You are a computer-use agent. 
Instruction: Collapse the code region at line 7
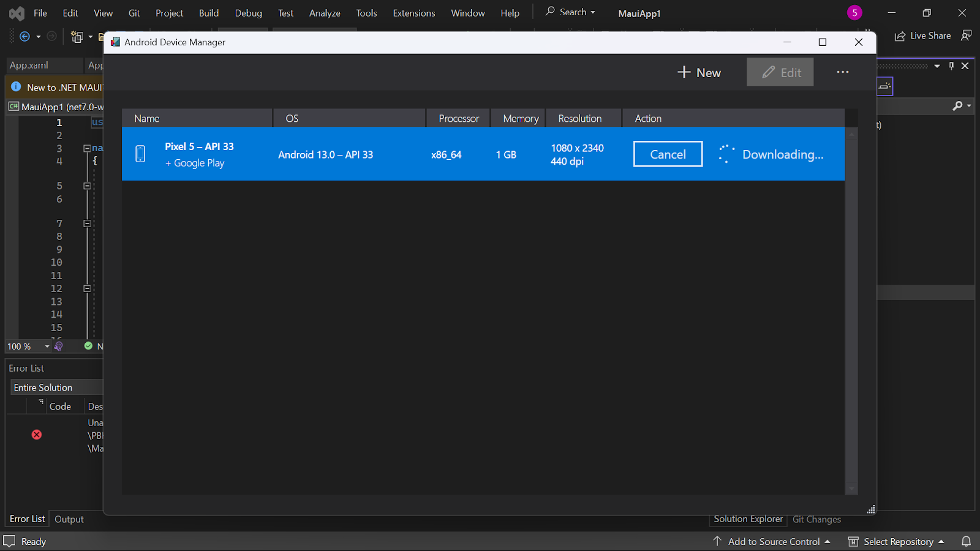tap(87, 223)
